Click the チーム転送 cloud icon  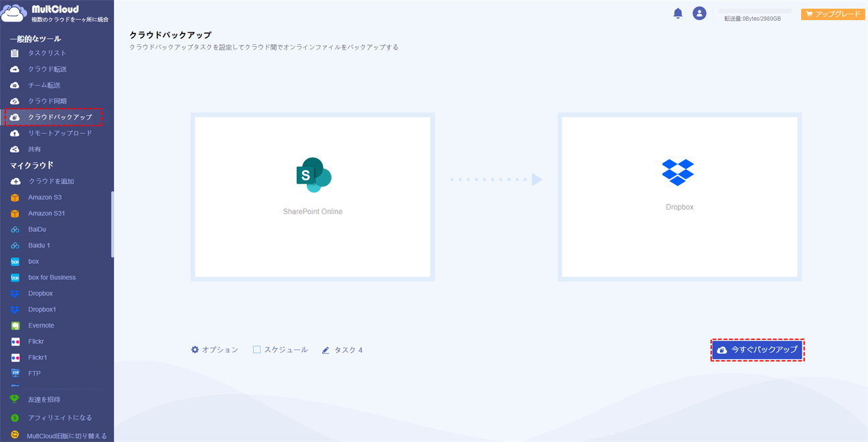click(x=15, y=85)
